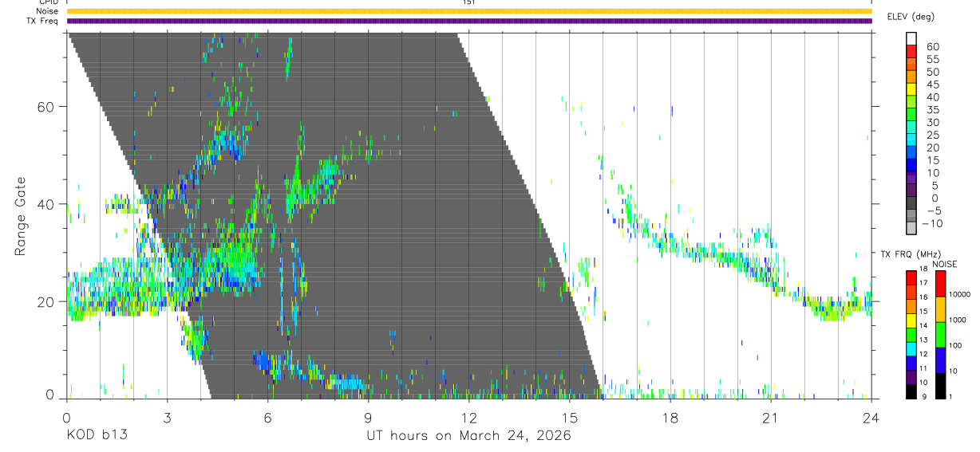Pick the yellow segment of the elevation colorbar
The image size is (980, 452).
[x=911, y=90]
